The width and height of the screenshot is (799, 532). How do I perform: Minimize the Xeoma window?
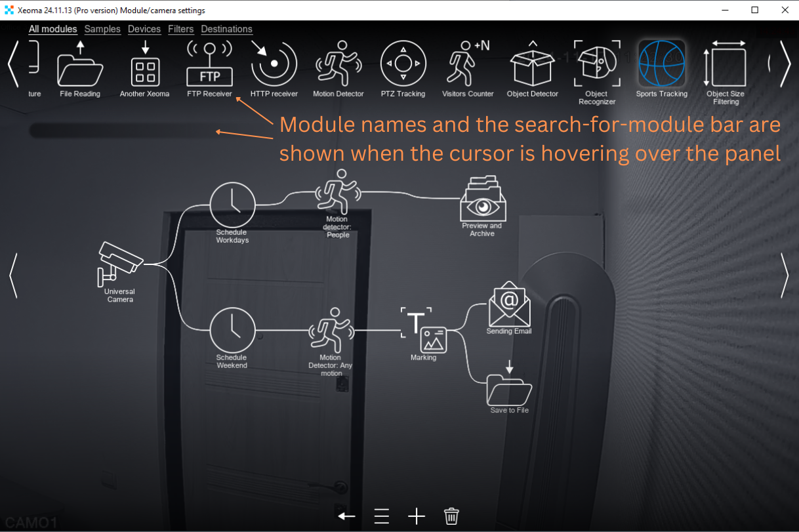[x=726, y=10]
